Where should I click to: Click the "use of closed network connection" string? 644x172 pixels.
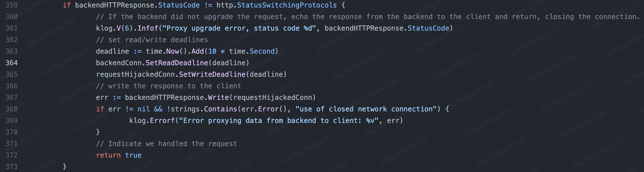[366, 109]
